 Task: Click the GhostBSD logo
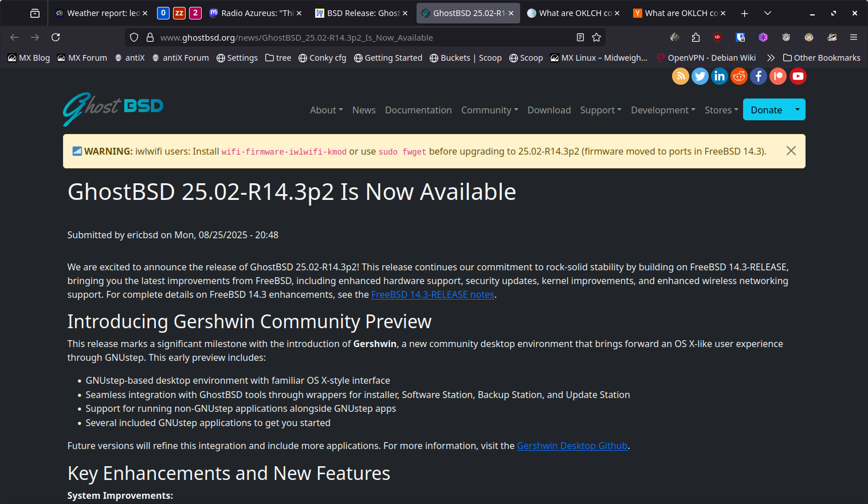point(113,108)
